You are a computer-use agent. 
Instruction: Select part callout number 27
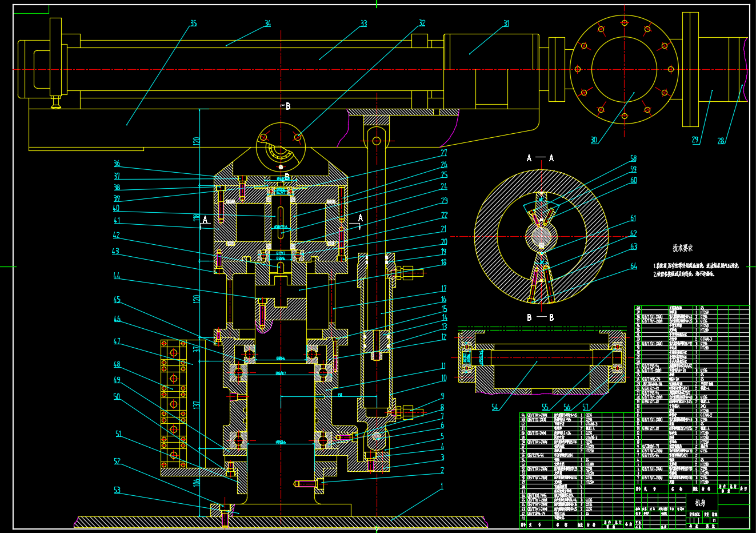click(443, 153)
